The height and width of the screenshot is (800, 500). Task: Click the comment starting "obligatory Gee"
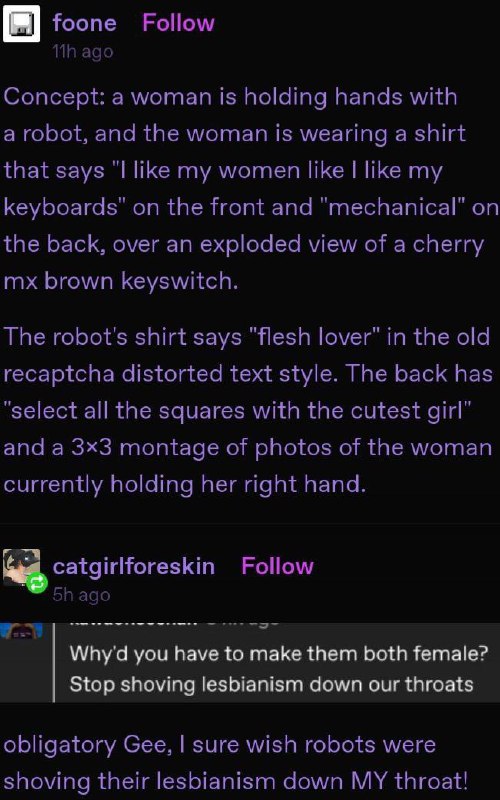pyautogui.click(x=235, y=762)
